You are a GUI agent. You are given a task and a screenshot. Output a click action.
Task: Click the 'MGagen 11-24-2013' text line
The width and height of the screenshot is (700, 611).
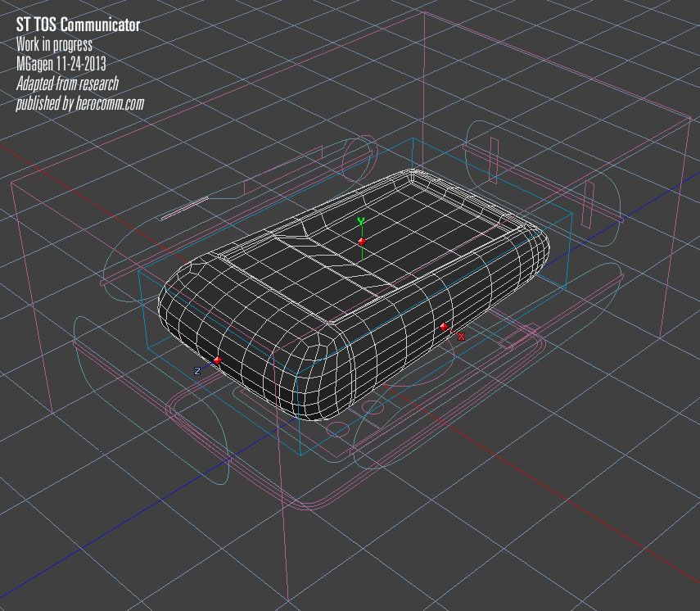61,64
